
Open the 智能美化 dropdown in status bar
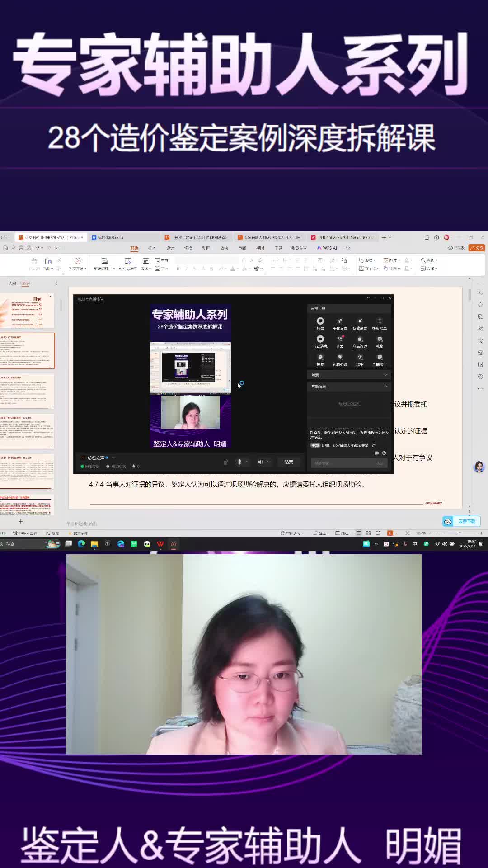[x=292, y=533]
